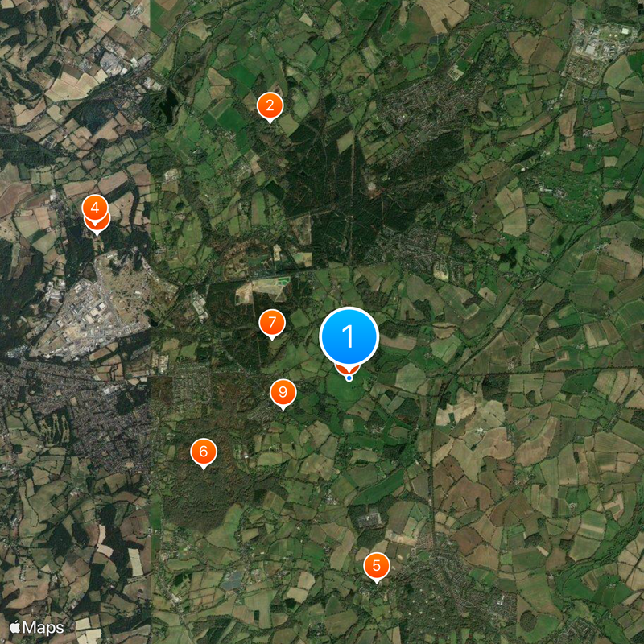Image resolution: width=644 pixels, height=644 pixels.
Task: Select the orange pin numbered 6
Action: [x=204, y=452]
